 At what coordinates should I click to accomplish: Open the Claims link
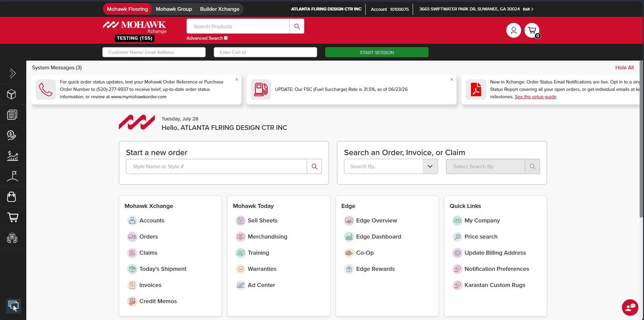(148, 253)
